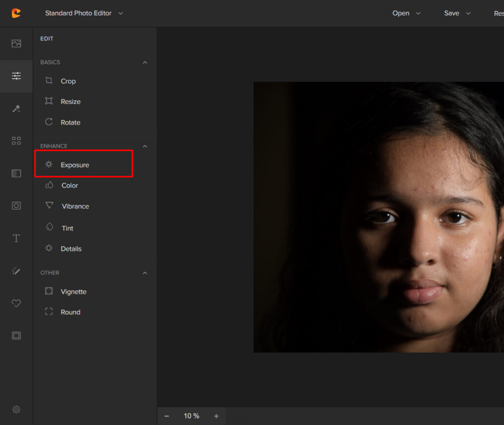
Task: Open the frames sidebar icon
Action: pyautogui.click(x=16, y=335)
